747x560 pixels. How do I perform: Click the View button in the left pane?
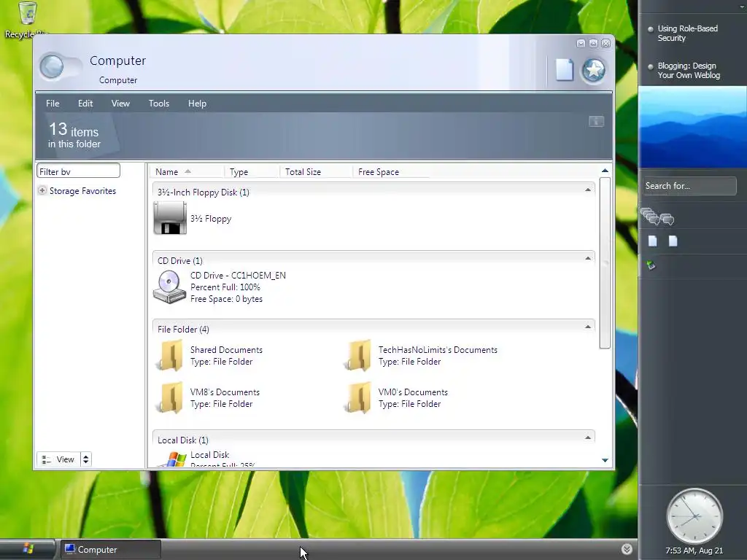click(x=58, y=459)
